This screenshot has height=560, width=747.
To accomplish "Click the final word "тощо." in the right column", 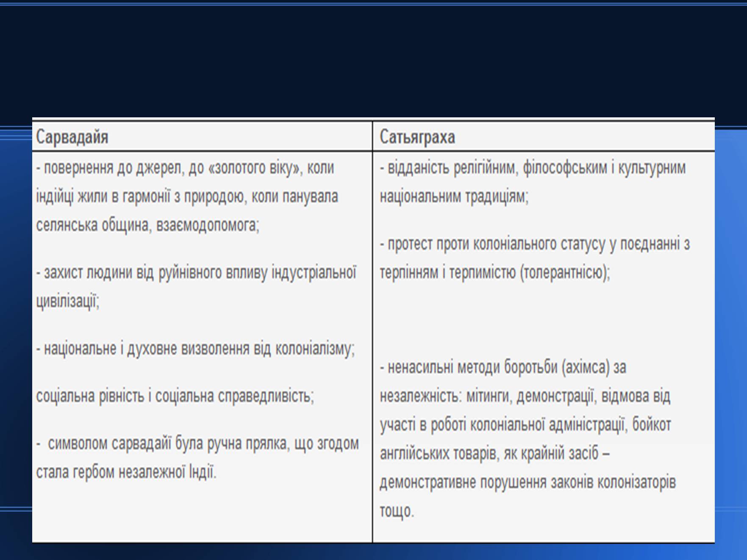I will tap(396, 511).
